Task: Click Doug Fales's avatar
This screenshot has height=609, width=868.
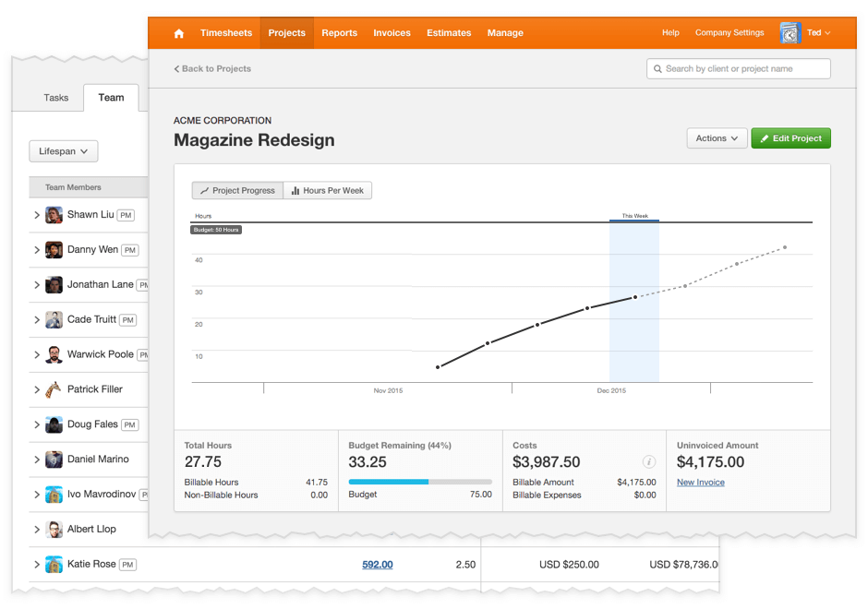Action: (54, 424)
